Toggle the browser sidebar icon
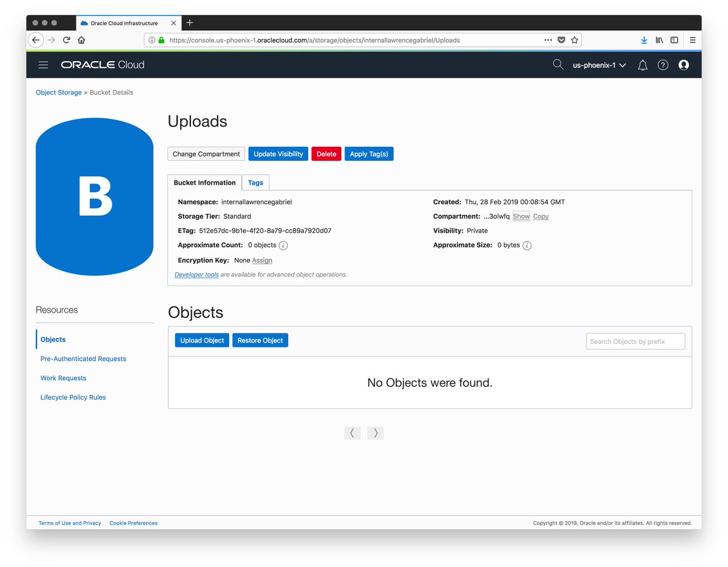This screenshot has height=567, width=728. point(674,40)
